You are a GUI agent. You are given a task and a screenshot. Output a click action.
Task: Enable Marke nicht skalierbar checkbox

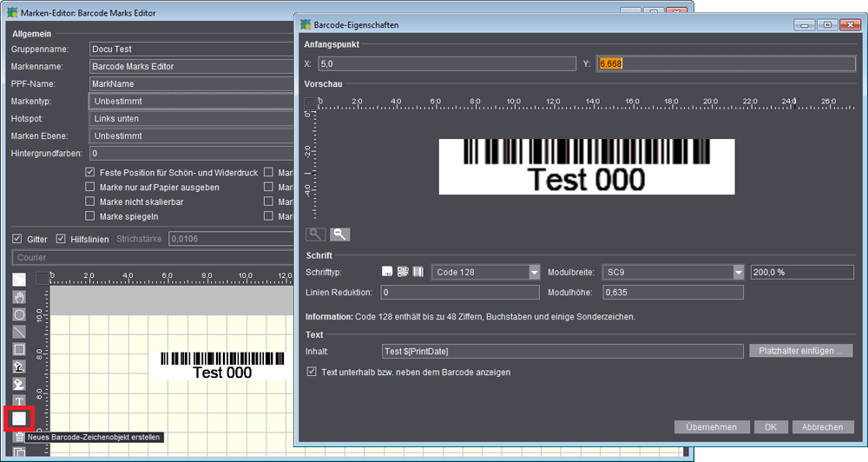pos(89,201)
